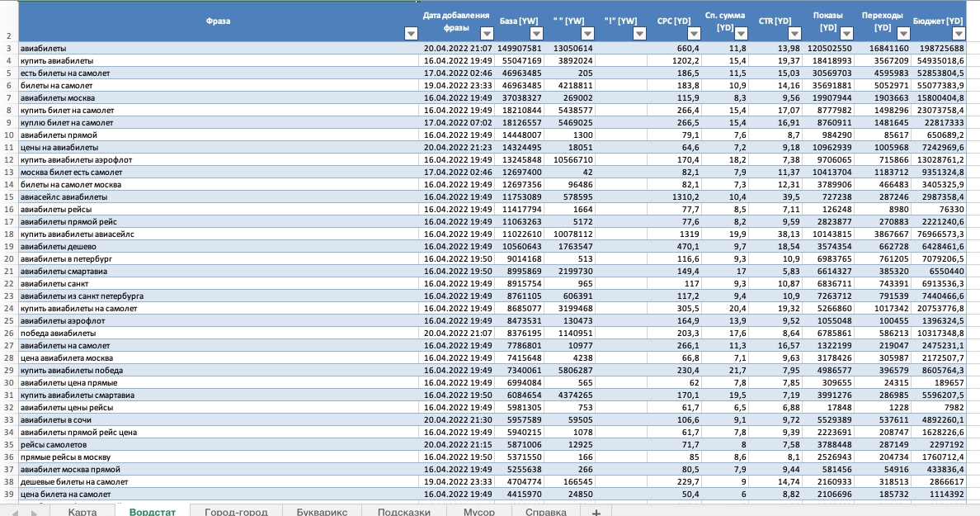The image size is (980, 516).
Task: Select 'москва билет есть самолет' cell
Action: pyautogui.click(x=218, y=172)
